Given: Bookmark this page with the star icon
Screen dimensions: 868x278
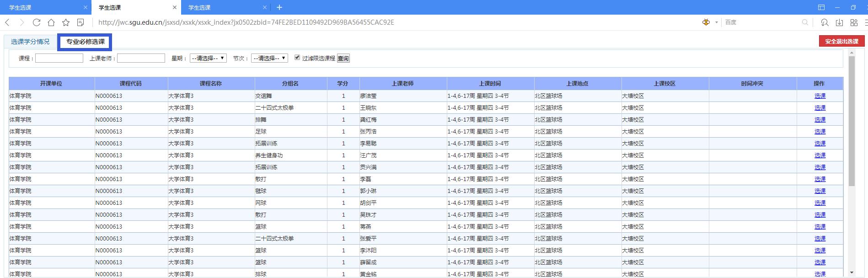Looking at the screenshot, I should pos(66,22).
